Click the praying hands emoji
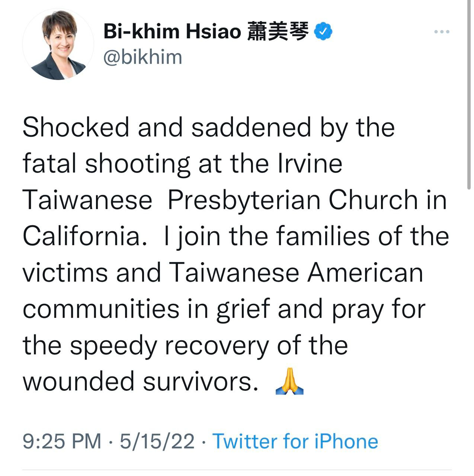Screen dimensions: 474x476 pos(289,382)
